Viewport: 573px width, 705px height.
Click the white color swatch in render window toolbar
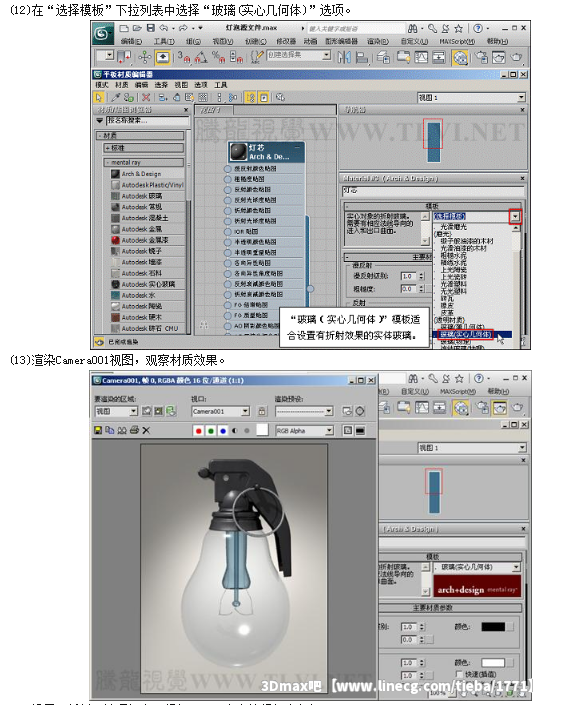(262, 430)
